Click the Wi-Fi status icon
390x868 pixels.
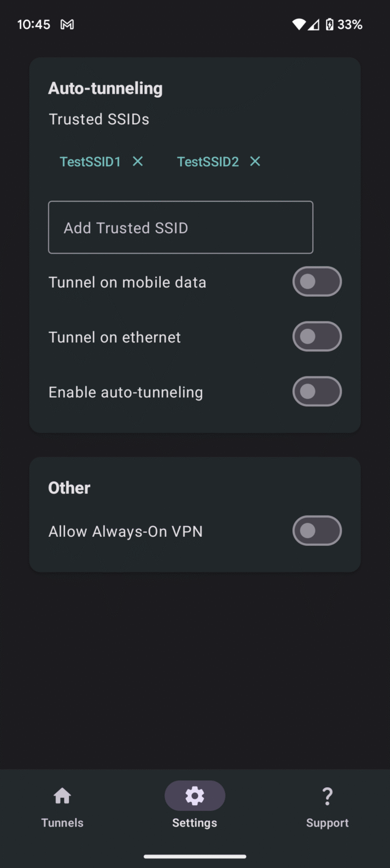pos(298,24)
